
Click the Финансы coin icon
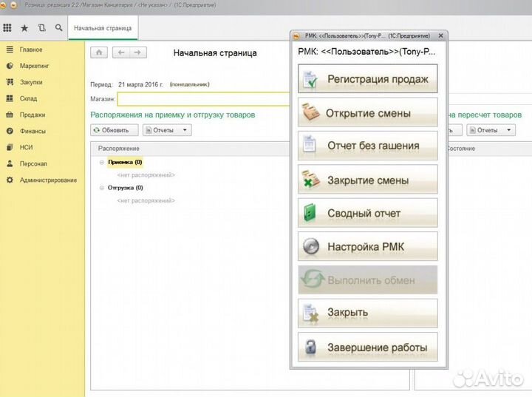[10, 131]
